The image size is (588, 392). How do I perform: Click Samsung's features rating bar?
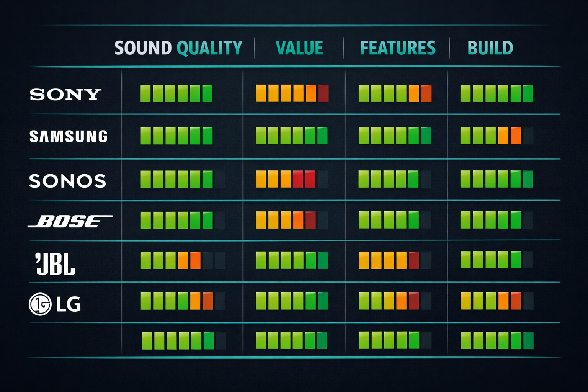click(395, 136)
